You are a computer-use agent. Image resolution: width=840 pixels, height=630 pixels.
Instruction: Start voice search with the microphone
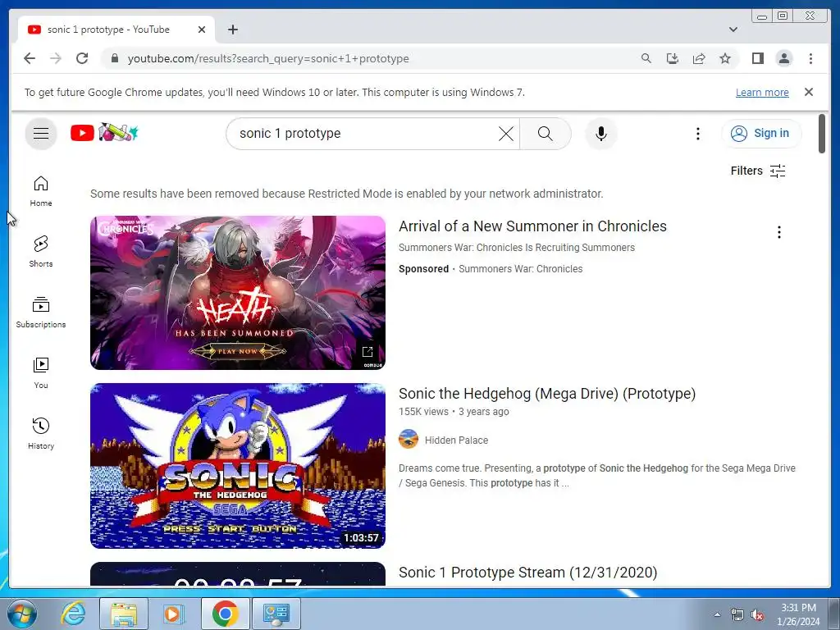[601, 134]
